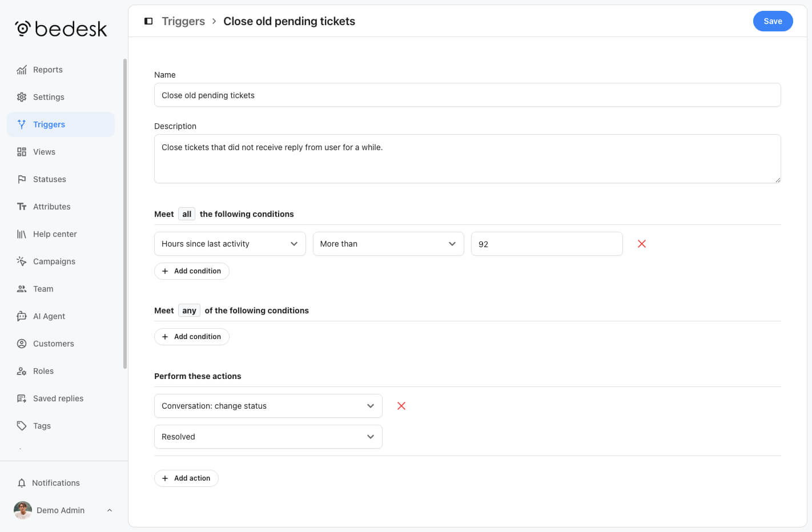Viewport: 812px width, 532px height.
Task: Open the Hours since last activity dropdown
Action: coord(230,244)
